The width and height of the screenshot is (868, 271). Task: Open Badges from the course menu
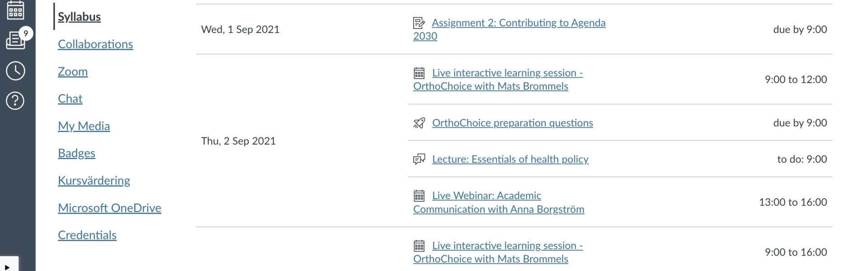click(x=76, y=153)
